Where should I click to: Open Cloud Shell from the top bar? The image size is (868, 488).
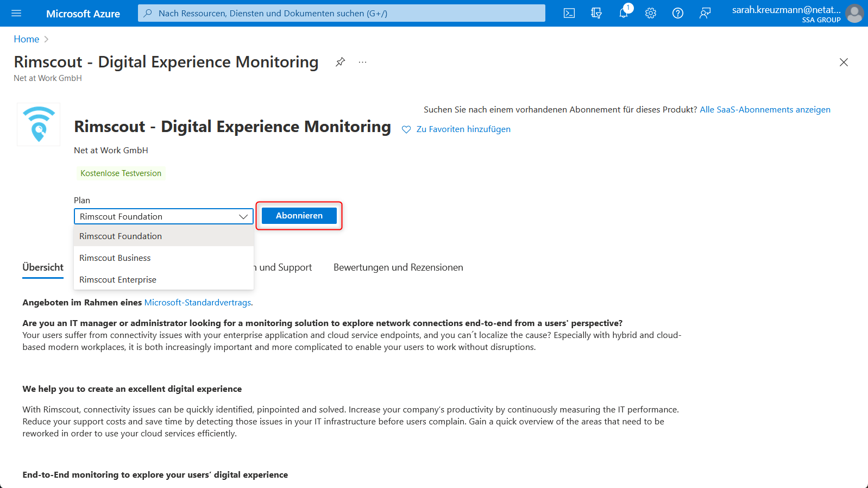click(569, 13)
